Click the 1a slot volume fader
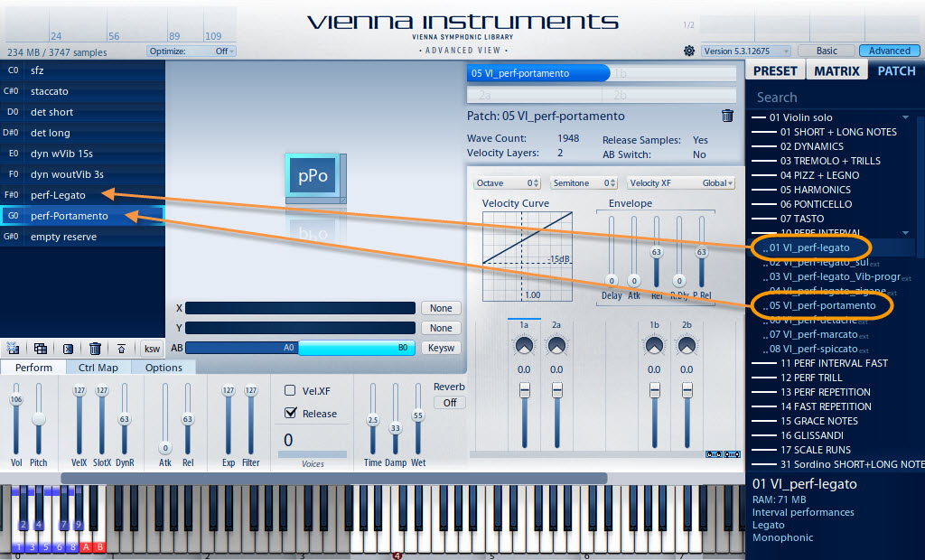 coord(524,390)
